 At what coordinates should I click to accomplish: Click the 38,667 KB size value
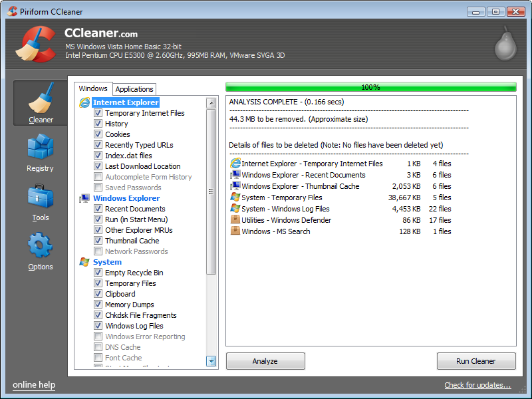(404, 198)
